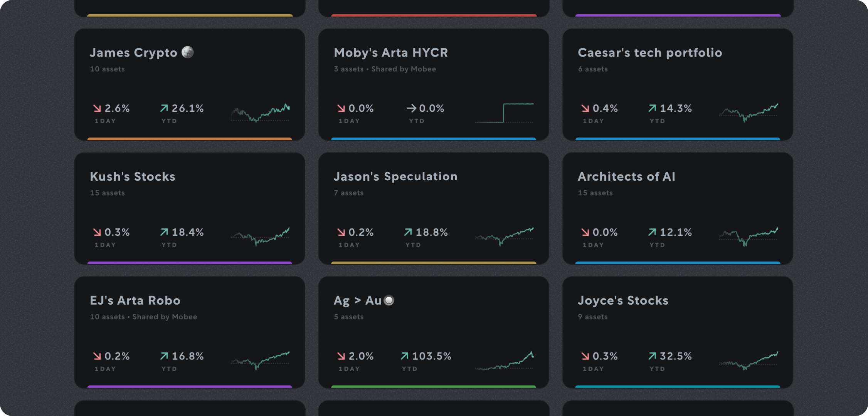868x416 pixels.
Task: Click the 15 assets label on Architects of AI
Action: pos(595,193)
